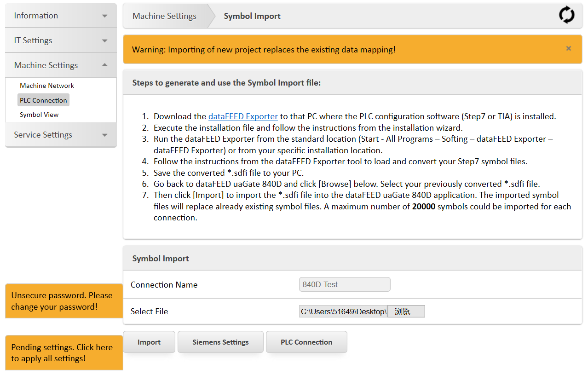
Task: Open Siemens Settings
Action: tap(220, 342)
